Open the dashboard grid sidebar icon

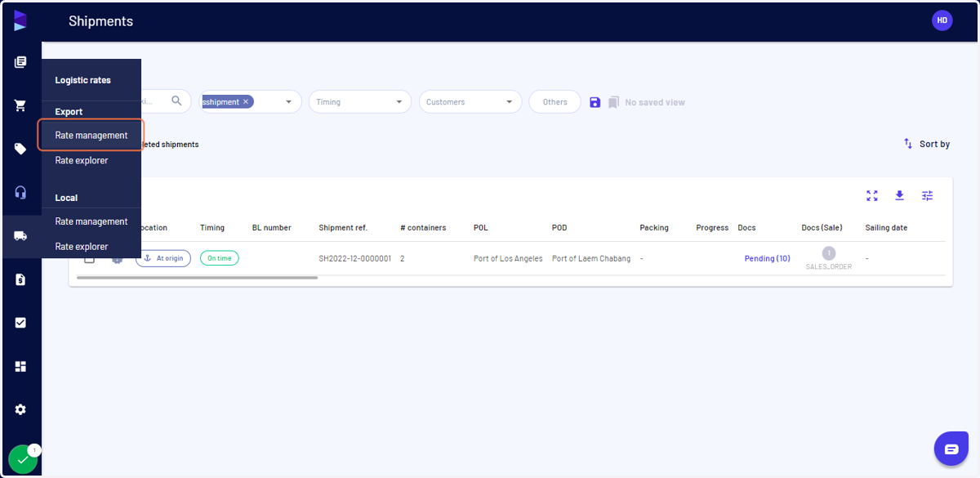[20, 366]
